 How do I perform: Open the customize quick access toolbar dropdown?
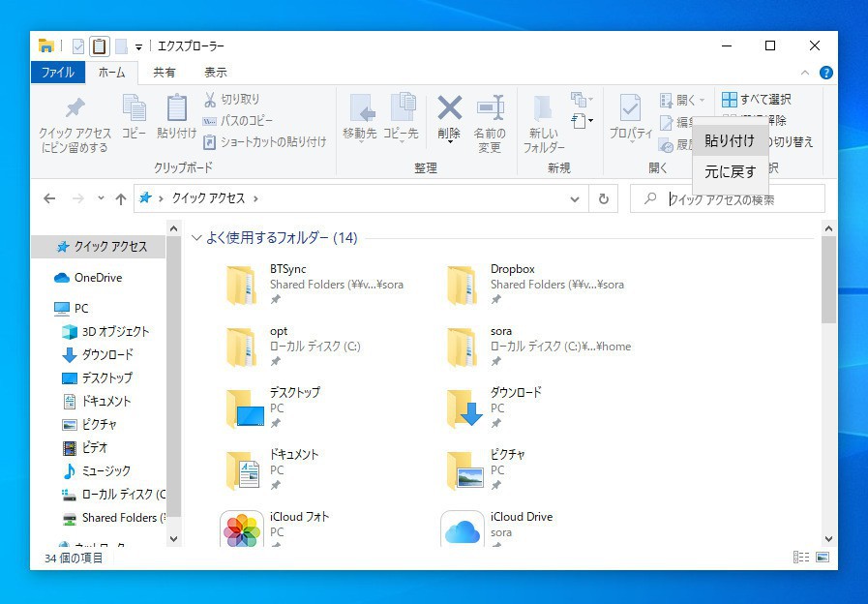coord(139,47)
